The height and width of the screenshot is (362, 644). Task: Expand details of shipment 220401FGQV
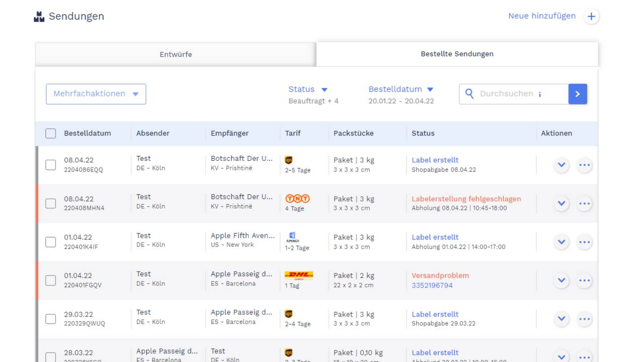pyautogui.click(x=561, y=281)
